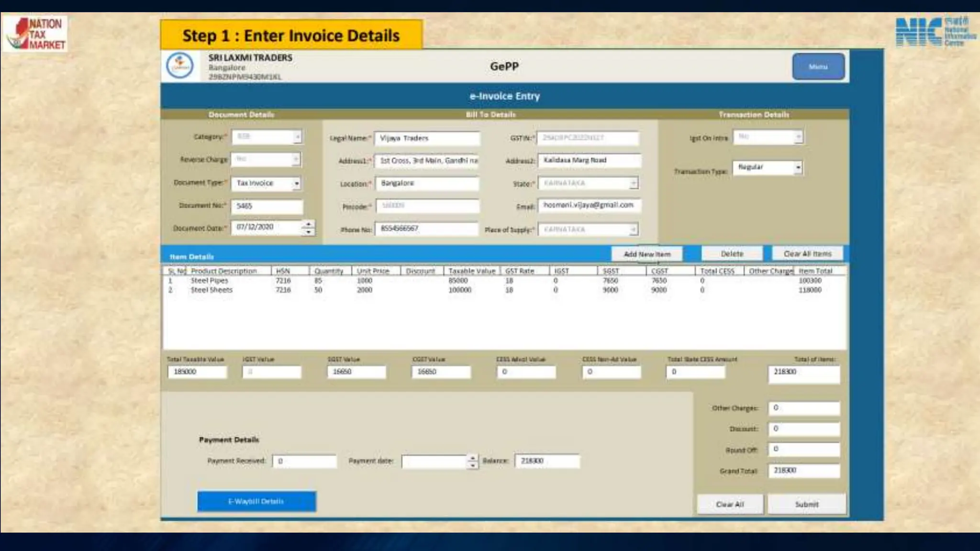Open E-Waybill Details

[x=256, y=501]
